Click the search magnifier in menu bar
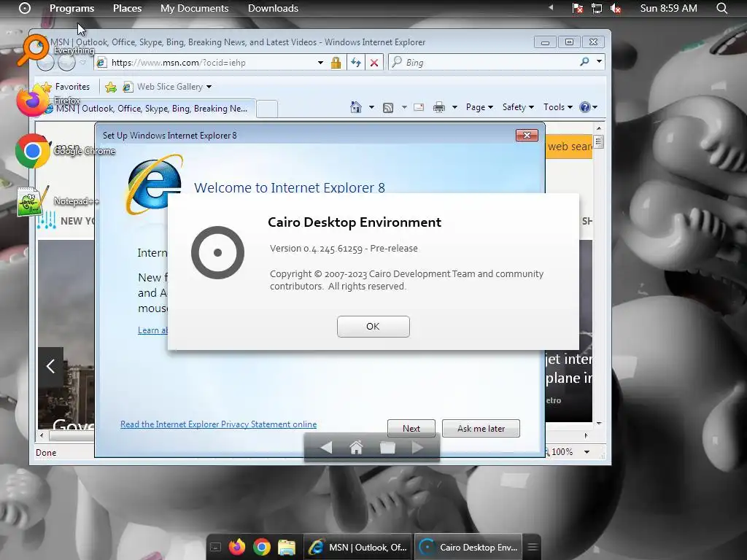This screenshot has height=560, width=747. pos(721,8)
